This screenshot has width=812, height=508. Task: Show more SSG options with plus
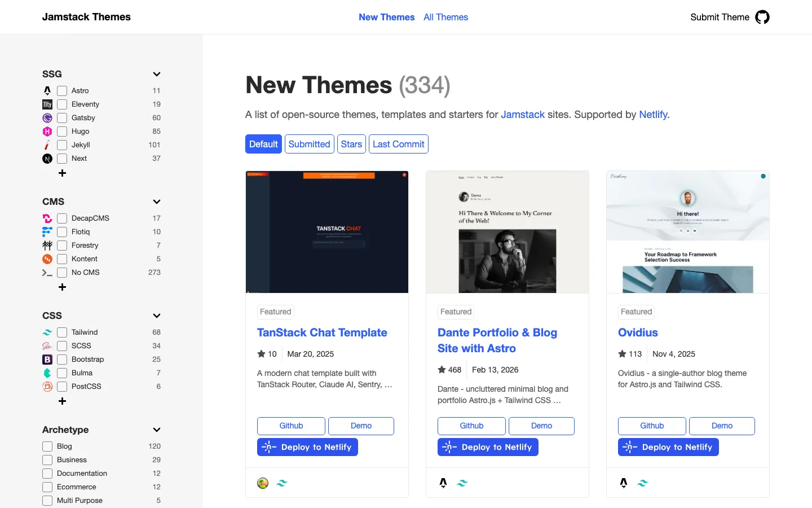tap(62, 173)
